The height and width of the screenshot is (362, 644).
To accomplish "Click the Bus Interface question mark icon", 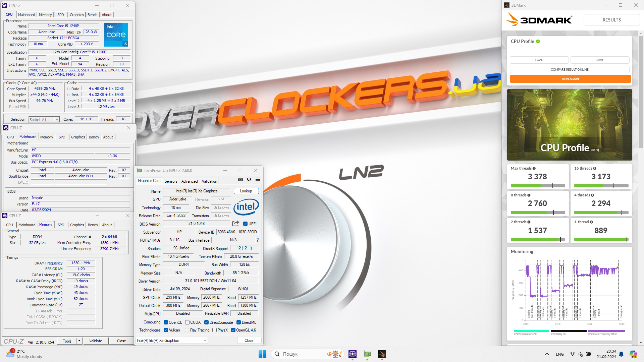I will click(x=257, y=240).
